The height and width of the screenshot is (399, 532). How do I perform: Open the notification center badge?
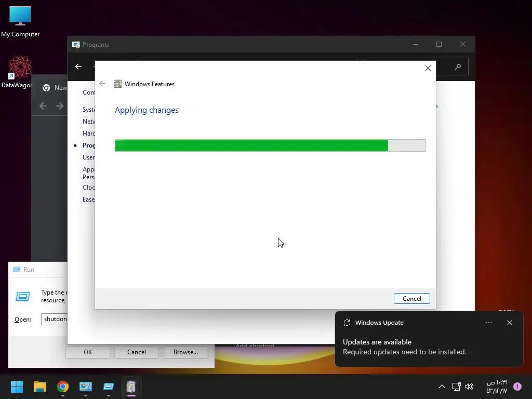517,387
